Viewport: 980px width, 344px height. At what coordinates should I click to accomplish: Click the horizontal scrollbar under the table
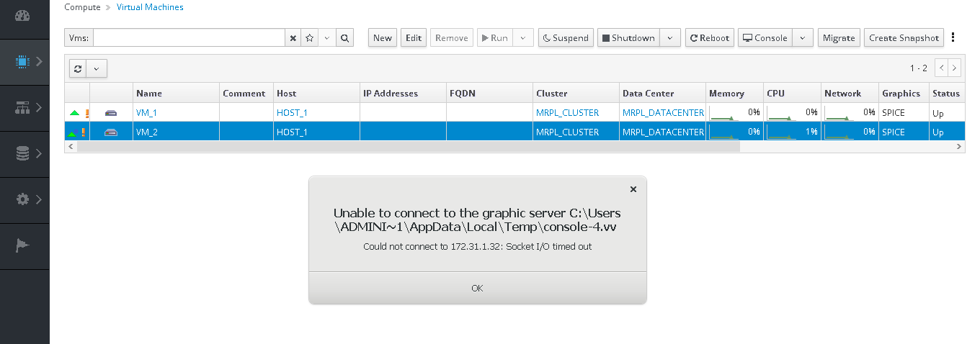click(x=408, y=147)
